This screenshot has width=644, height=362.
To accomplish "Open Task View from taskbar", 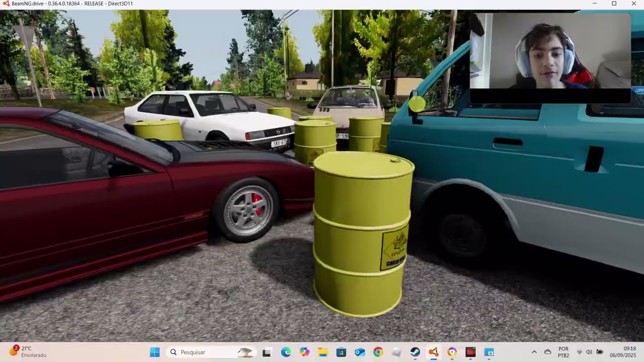I will coord(267,352).
